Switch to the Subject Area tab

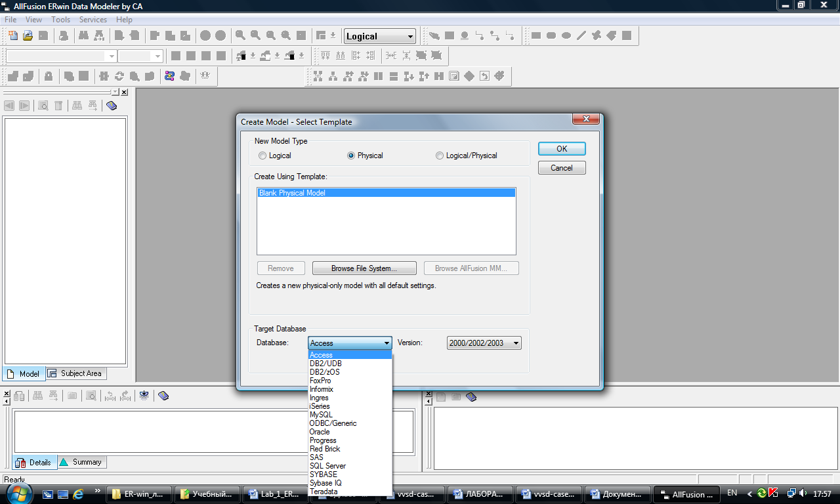[75, 373]
